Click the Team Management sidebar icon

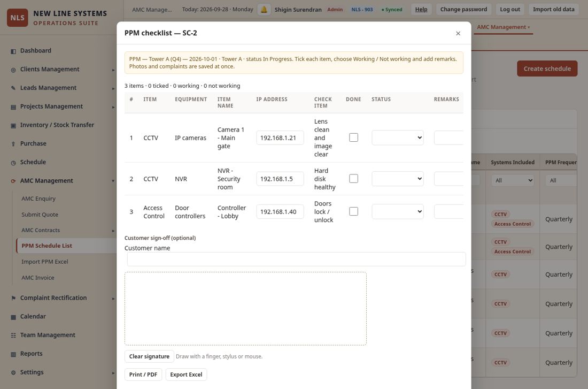click(13, 335)
